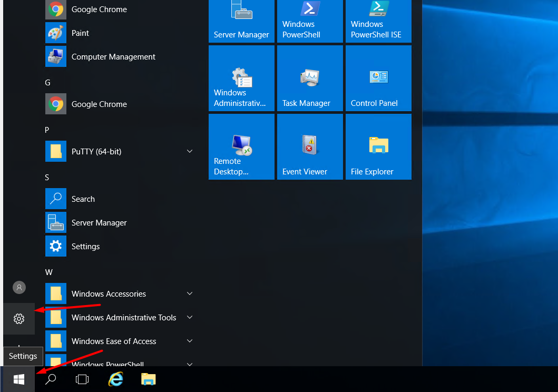558x392 pixels.
Task: Open Paint from the app list
Action: click(x=80, y=33)
